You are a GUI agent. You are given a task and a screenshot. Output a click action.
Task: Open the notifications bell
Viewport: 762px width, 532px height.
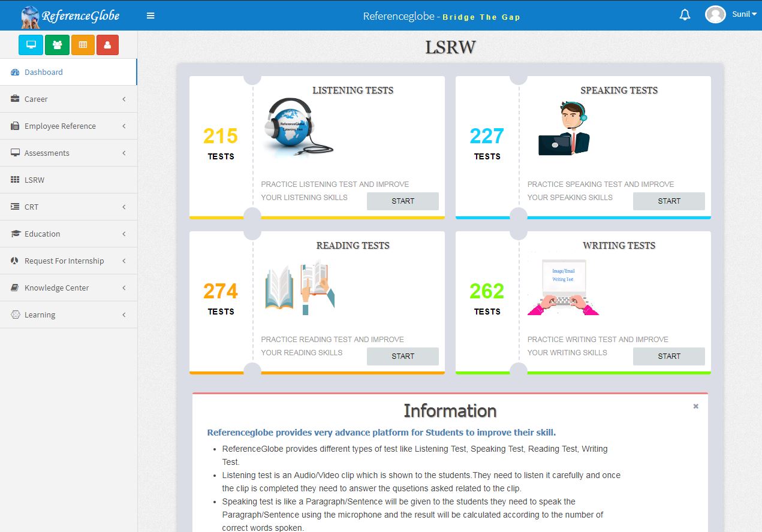685,15
